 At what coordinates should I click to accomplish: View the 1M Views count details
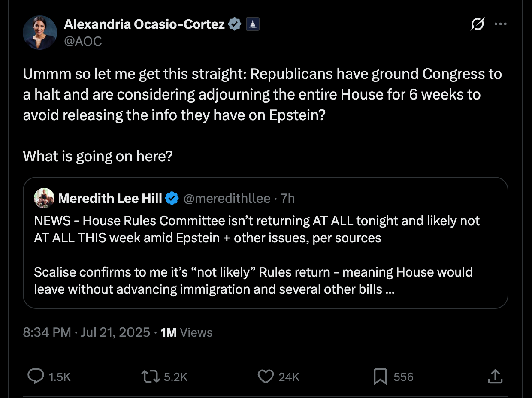[185, 332]
